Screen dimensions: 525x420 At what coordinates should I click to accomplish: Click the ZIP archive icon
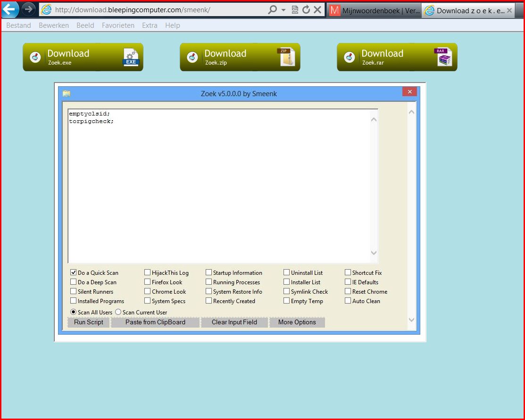(286, 57)
